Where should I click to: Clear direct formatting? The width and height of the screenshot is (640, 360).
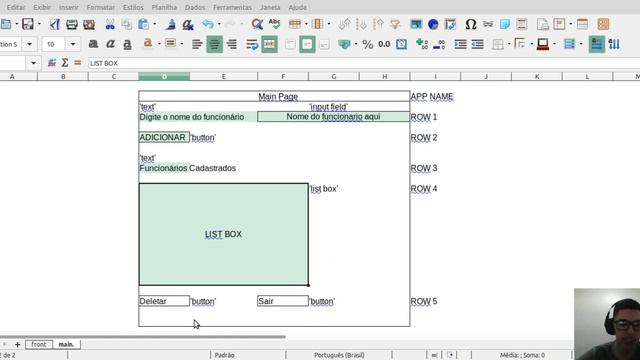[188, 24]
